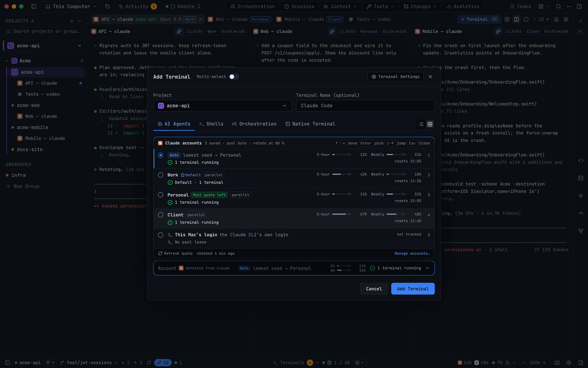Select the Personal account radio button

click(x=160, y=195)
